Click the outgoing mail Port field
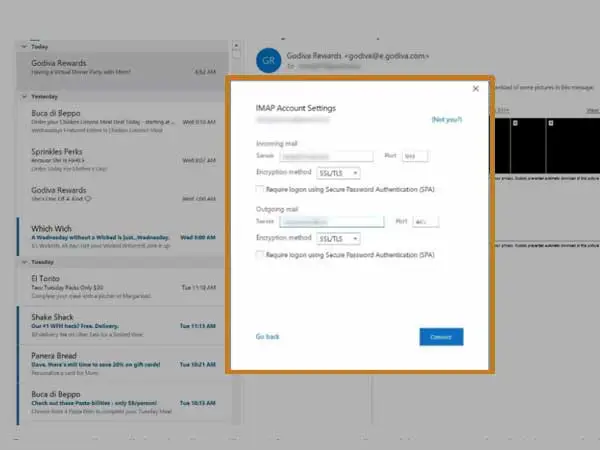Screen dimensions: 600x450 426,222
